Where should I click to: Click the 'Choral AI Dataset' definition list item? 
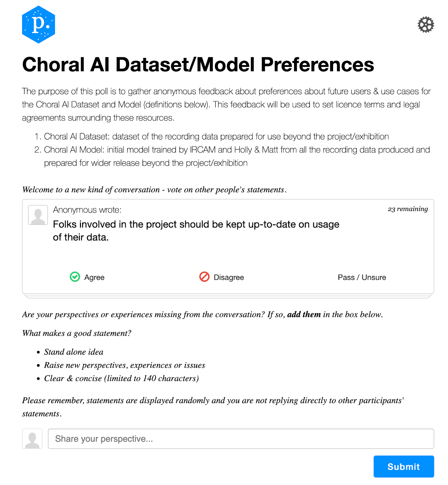click(216, 136)
